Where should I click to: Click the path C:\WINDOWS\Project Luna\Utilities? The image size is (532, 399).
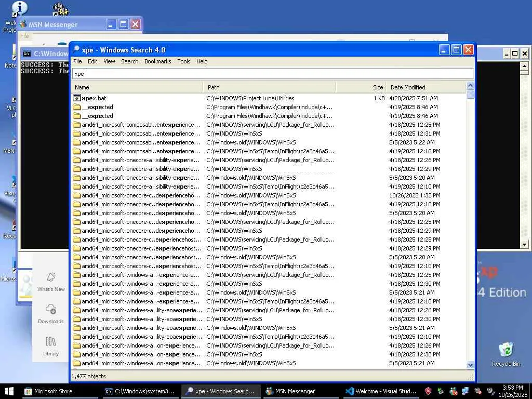[x=250, y=98]
